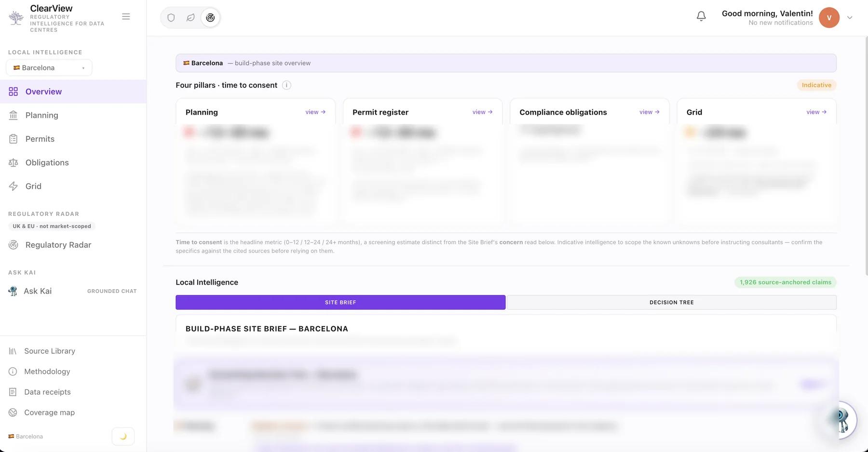The image size is (868, 452).
Task: Expand the user account chevron
Action: pos(850,18)
